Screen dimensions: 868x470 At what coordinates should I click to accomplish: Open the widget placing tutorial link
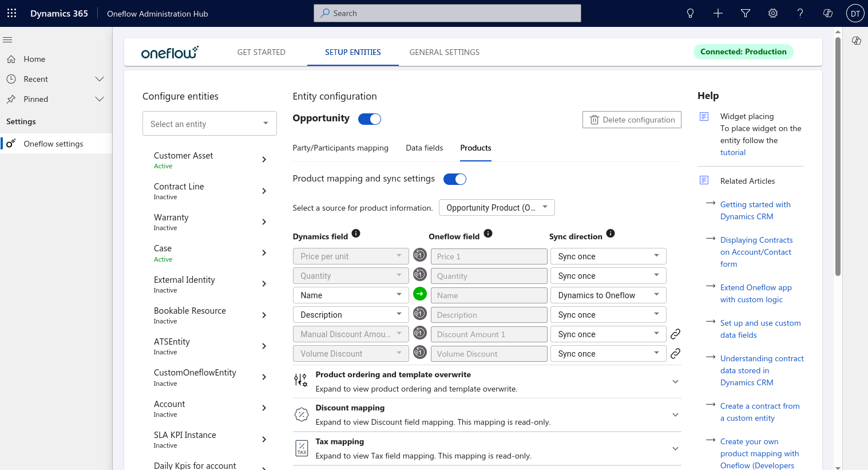click(x=733, y=152)
